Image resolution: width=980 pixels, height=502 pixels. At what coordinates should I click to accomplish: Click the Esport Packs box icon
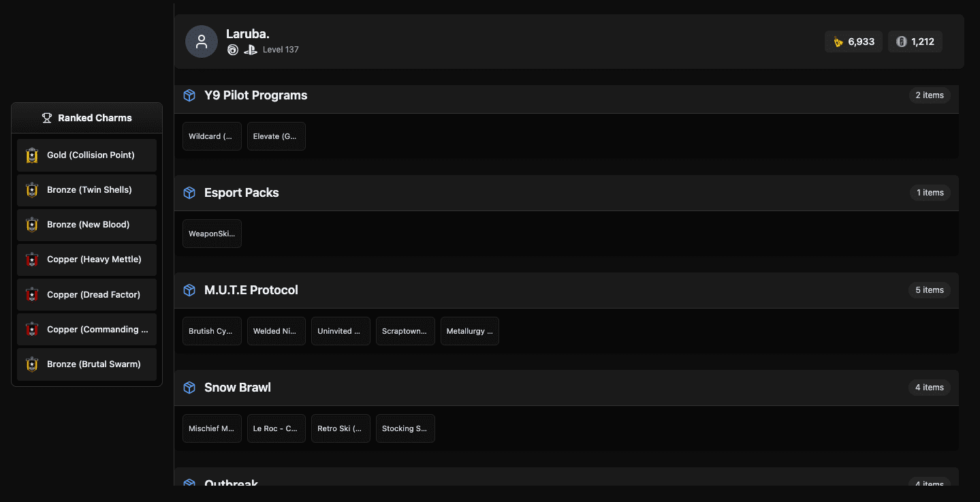click(x=189, y=193)
